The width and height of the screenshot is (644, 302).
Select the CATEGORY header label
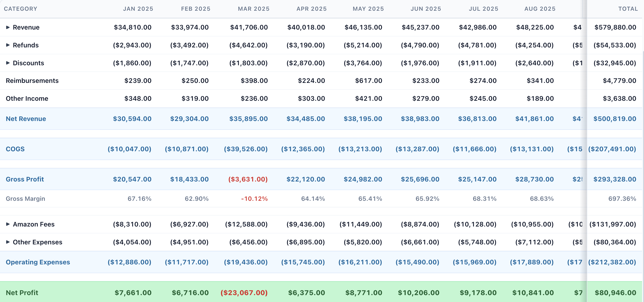tap(20, 9)
